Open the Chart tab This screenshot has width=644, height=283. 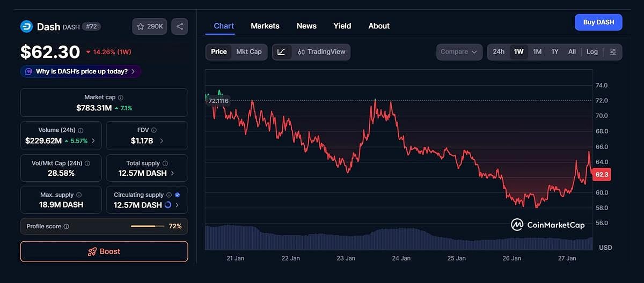(x=224, y=26)
